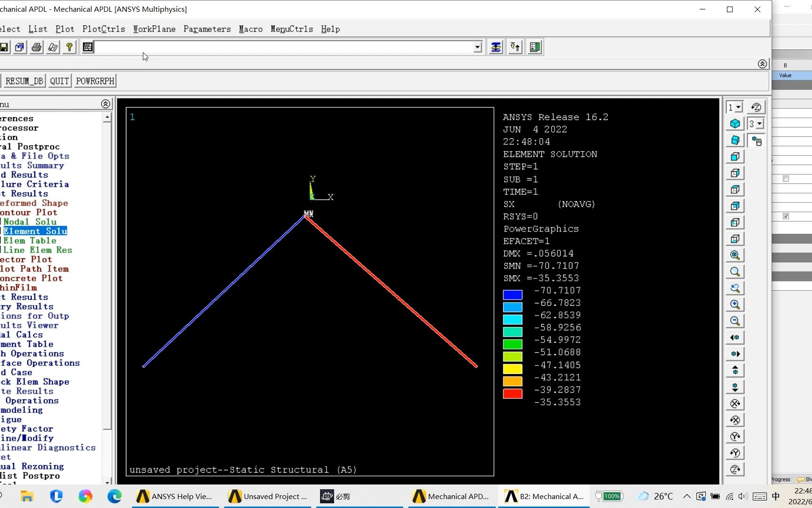Click the Zoom In magnifier icon
Screen dimensions: 812x508
(x=735, y=304)
